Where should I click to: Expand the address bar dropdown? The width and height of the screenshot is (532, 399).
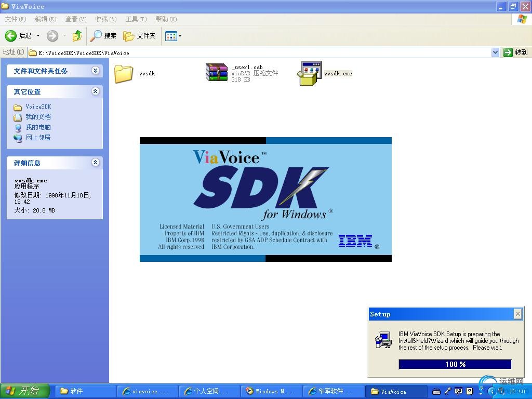[x=495, y=52]
